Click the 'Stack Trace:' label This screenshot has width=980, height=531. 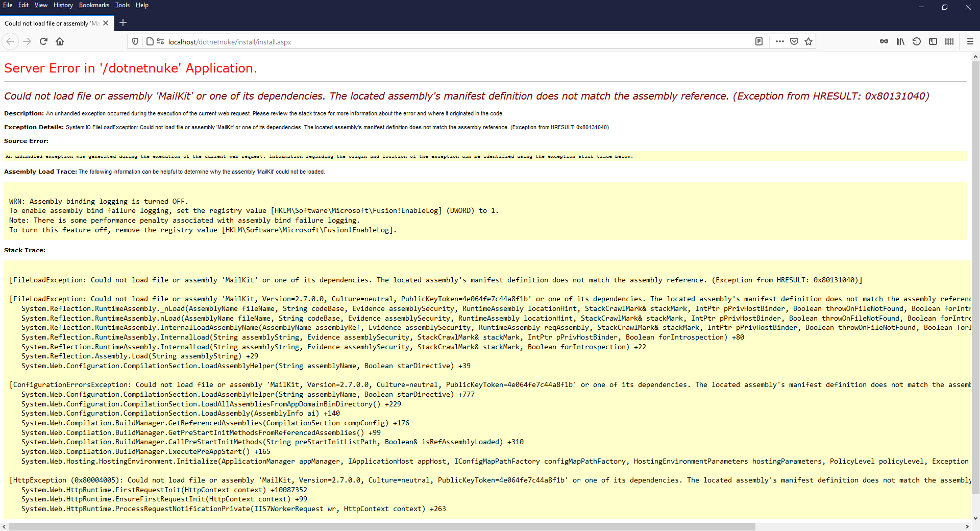click(x=24, y=250)
